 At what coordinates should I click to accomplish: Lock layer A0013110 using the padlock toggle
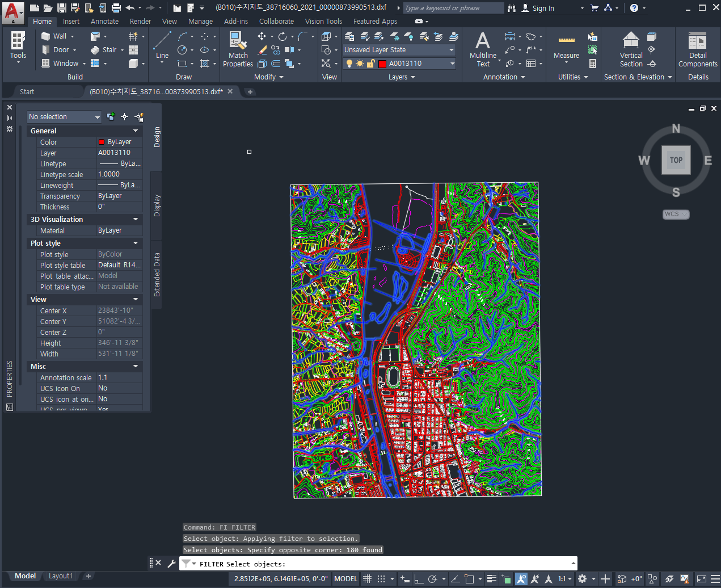[370, 64]
